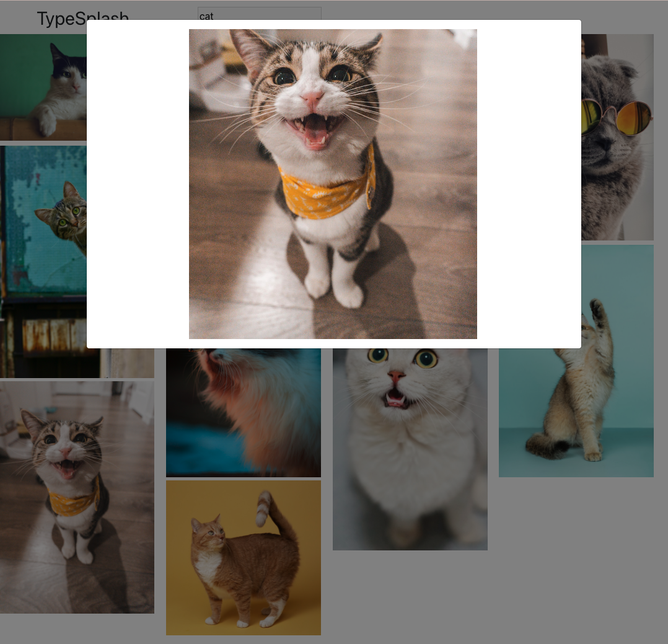The width and height of the screenshot is (668, 644).
Task: Click the rusty shelf below the peeking tabby
Action: pyautogui.click(x=54, y=335)
